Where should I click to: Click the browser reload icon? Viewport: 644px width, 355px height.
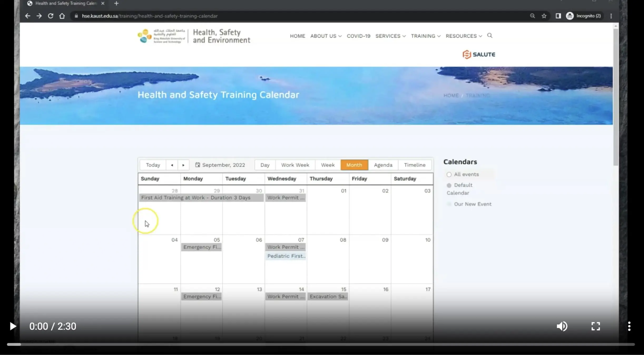[x=50, y=16]
